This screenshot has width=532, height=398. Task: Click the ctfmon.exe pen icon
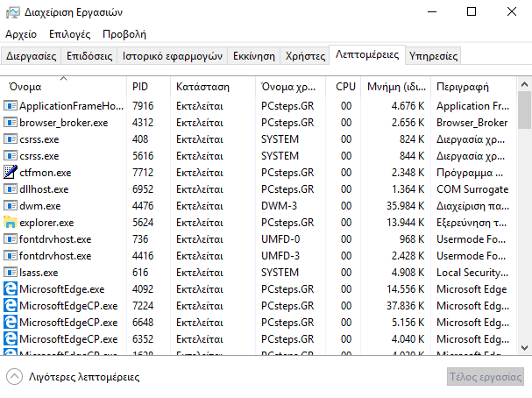(11, 172)
